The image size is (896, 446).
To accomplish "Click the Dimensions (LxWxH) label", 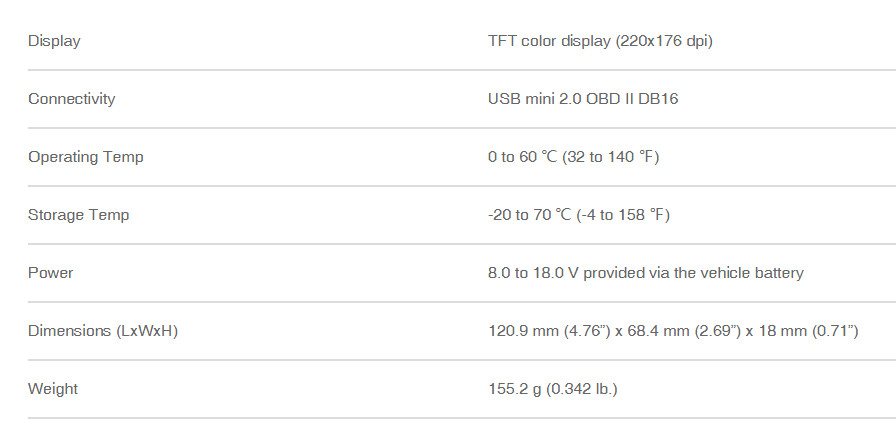I will pos(103,331).
